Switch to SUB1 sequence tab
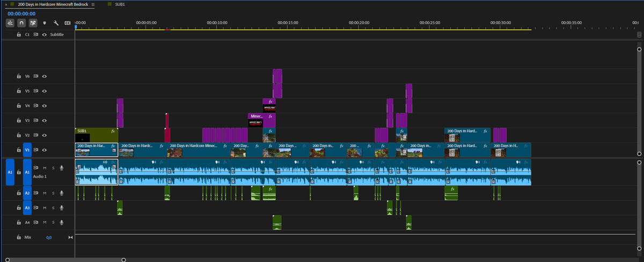Viewport: 644px width, 262px height. click(x=120, y=4)
